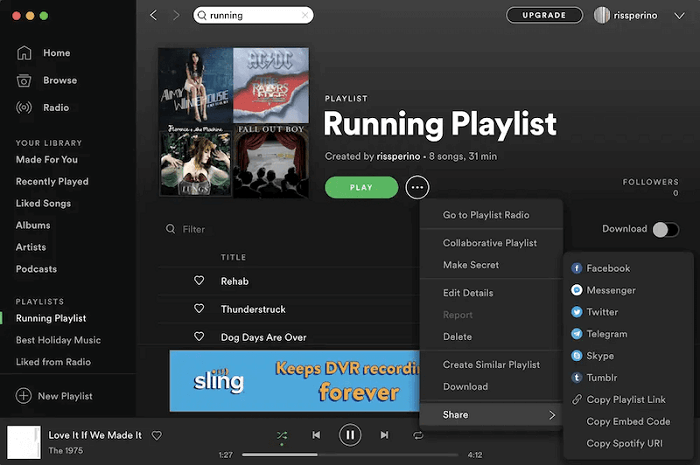Select the Rehab song title
The height and width of the screenshot is (465, 700).
coord(234,282)
